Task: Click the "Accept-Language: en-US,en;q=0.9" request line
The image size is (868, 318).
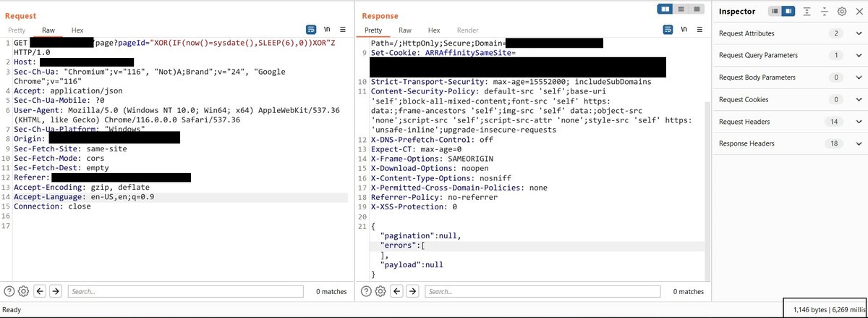Action: click(84, 197)
